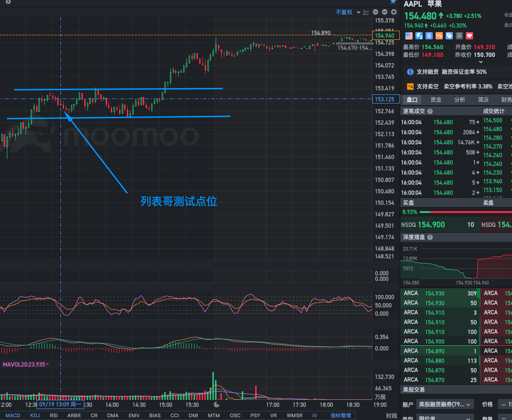
Task: Click 支持融资 margin info link
Action: tap(427, 72)
